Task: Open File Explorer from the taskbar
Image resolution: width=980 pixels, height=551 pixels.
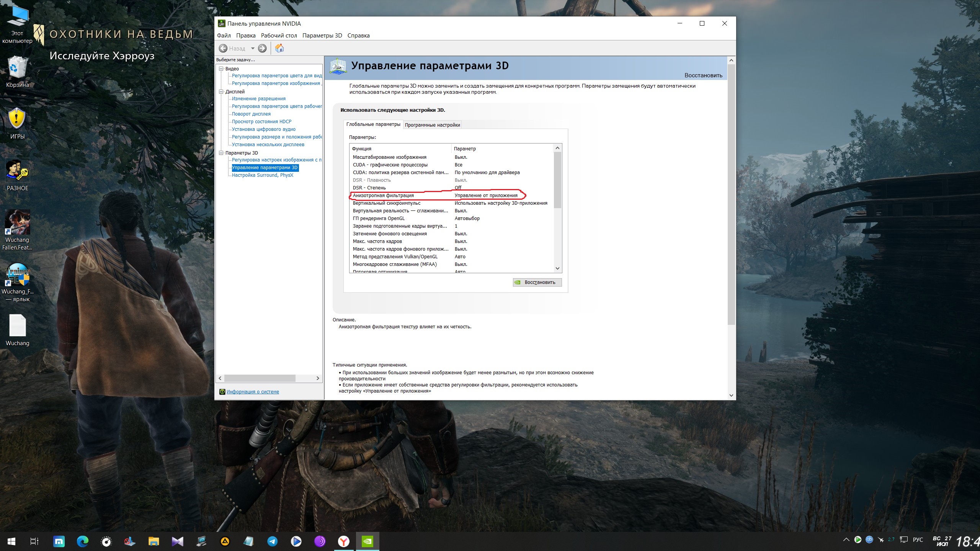Action: (x=154, y=541)
